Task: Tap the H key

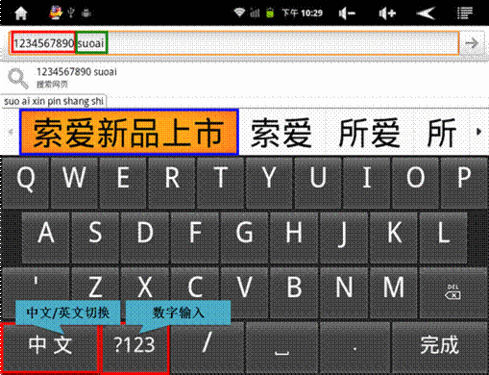Action: (x=294, y=238)
